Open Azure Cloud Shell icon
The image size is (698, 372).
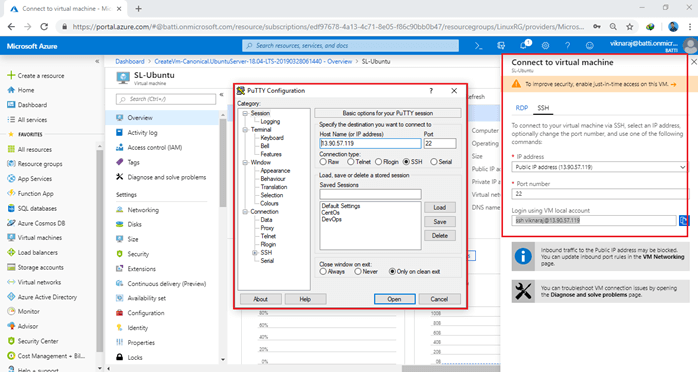point(479,46)
